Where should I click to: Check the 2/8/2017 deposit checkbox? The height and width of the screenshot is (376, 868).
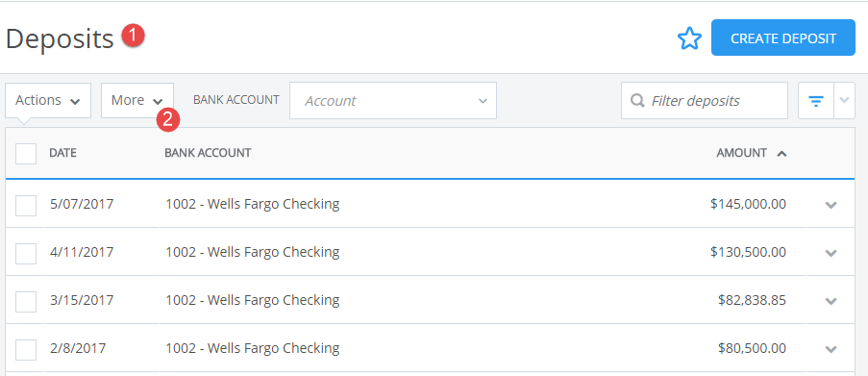pyautogui.click(x=26, y=350)
